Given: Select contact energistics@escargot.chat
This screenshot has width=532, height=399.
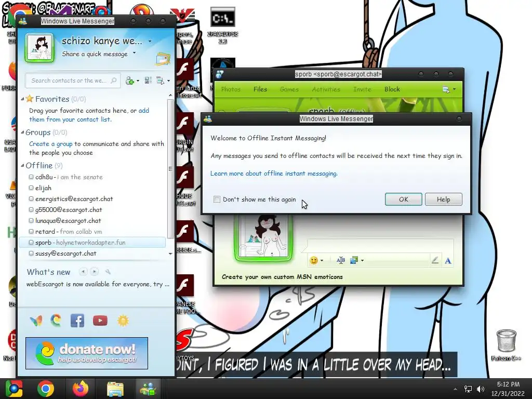Looking at the screenshot, I should (92, 199).
